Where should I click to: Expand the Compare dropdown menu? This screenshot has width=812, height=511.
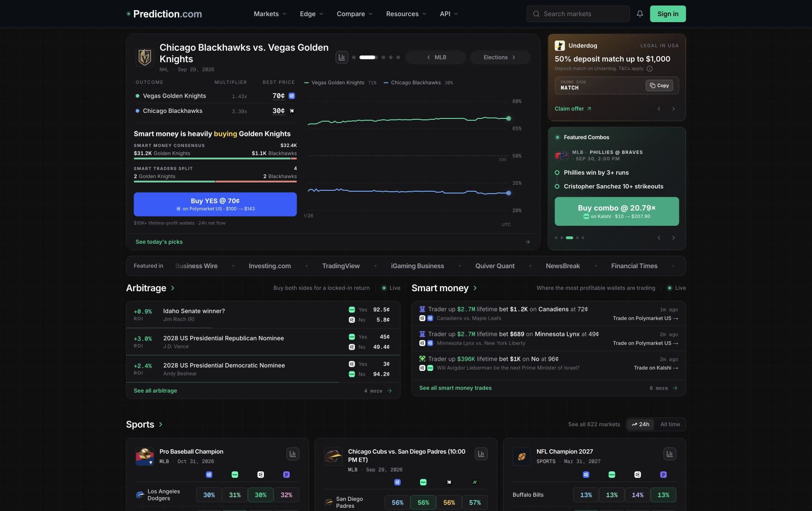click(x=354, y=14)
